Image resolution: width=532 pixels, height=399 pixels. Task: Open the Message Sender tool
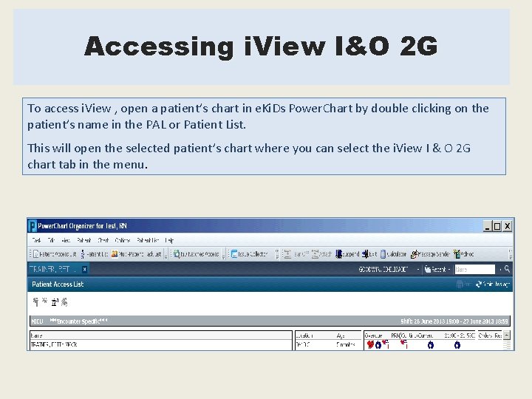(x=430, y=253)
